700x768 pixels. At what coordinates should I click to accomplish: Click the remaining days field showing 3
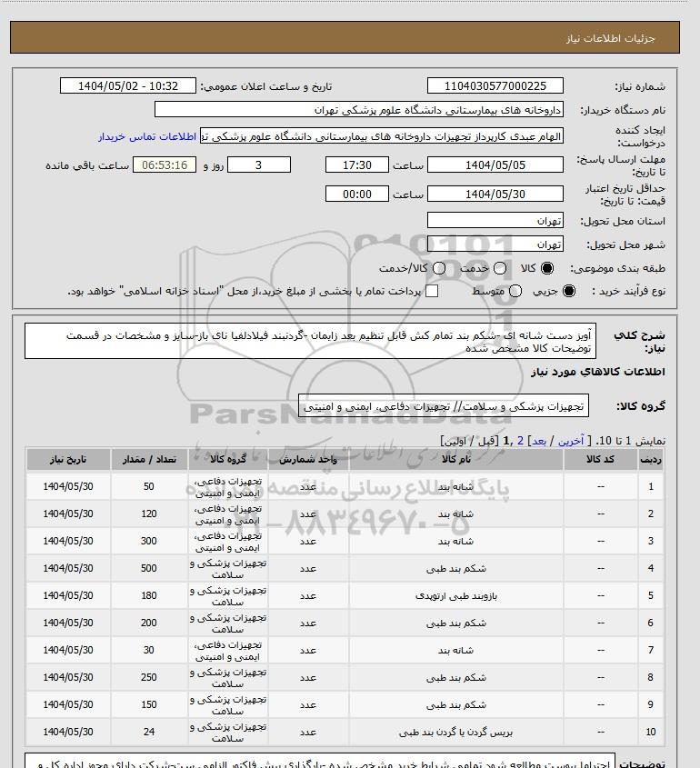[259, 165]
